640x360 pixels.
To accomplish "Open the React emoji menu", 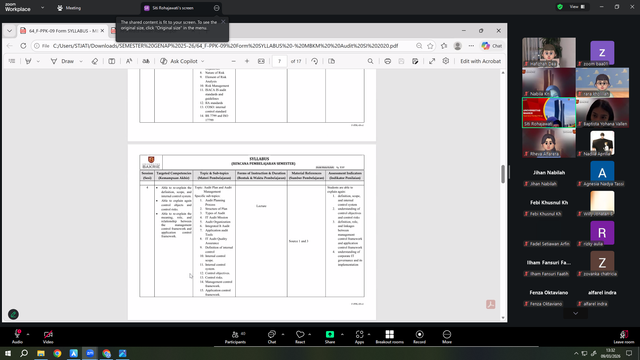I will coord(300,337).
